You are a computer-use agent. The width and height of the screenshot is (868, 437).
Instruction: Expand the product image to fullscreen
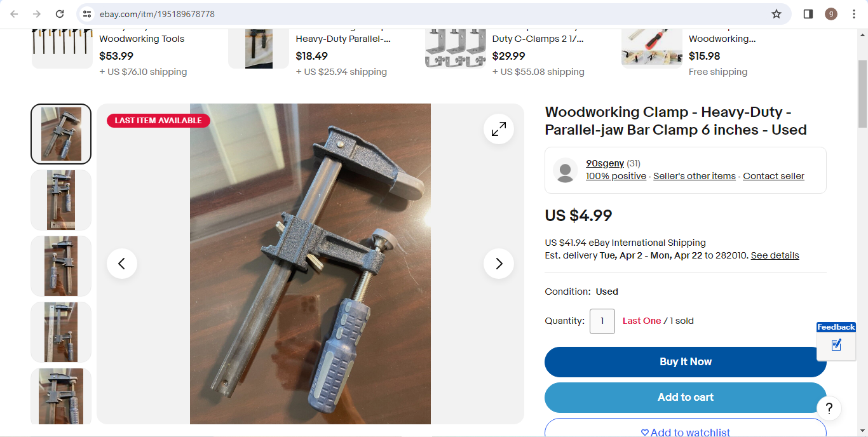pos(499,129)
